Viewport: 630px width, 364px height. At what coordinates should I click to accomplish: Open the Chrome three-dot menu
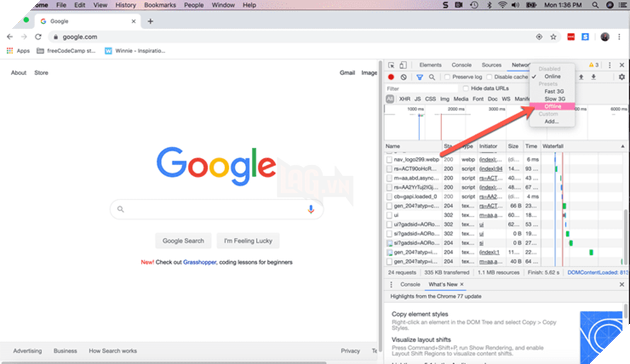pyautogui.click(x=619, y=37)
